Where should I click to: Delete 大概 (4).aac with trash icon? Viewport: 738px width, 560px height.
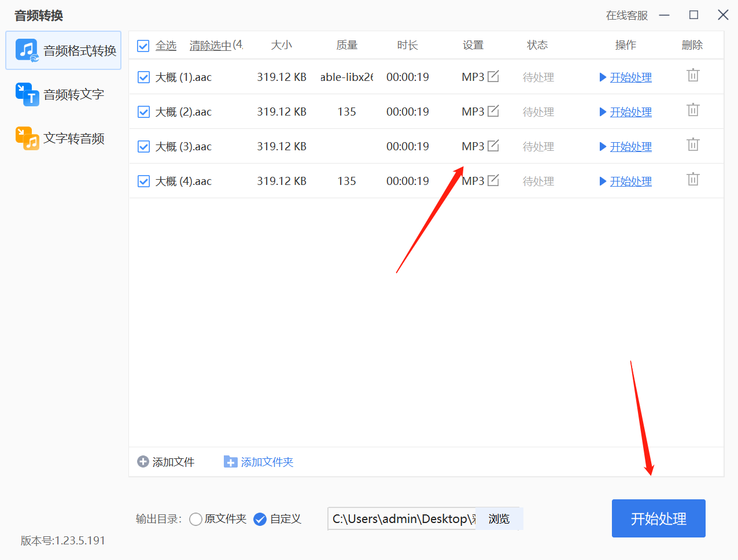coord(692,179)
